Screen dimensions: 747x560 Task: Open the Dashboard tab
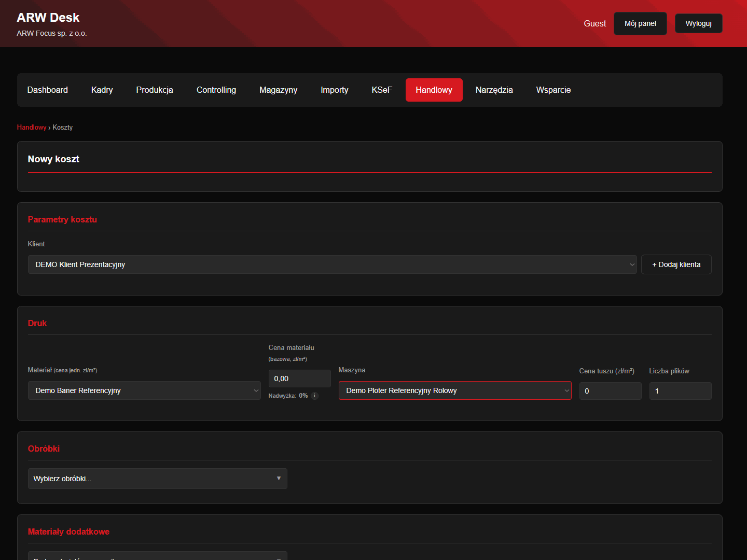pyautogui.click(x=48, y=90)
